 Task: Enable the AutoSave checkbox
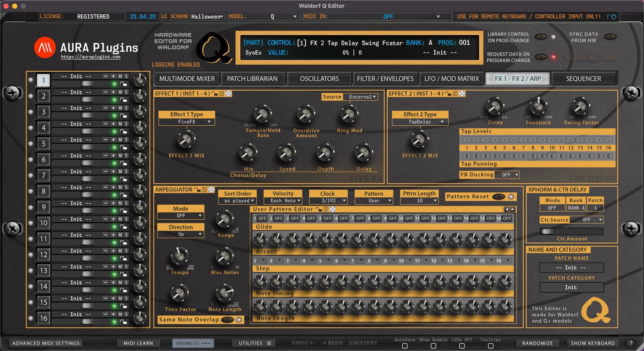click(x=405, y=346)
